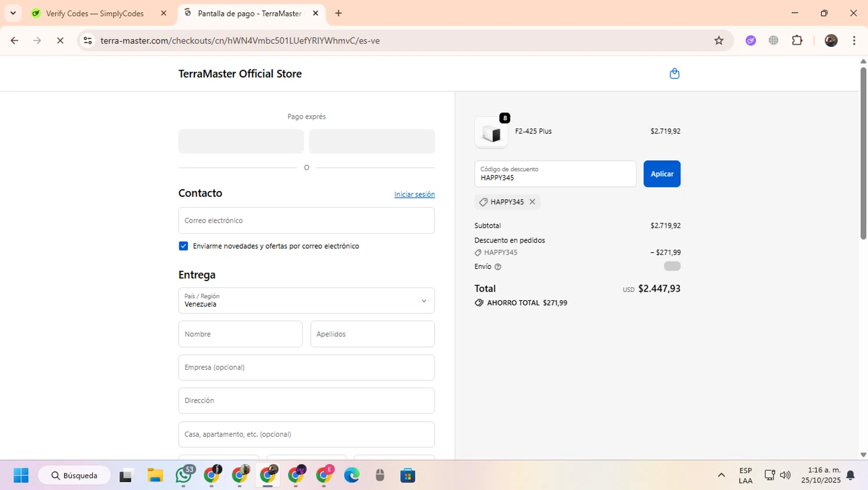Click the Aplicar discount button
Image resolution: width=868 pixels, height=490 pixels.
[662, 174]
